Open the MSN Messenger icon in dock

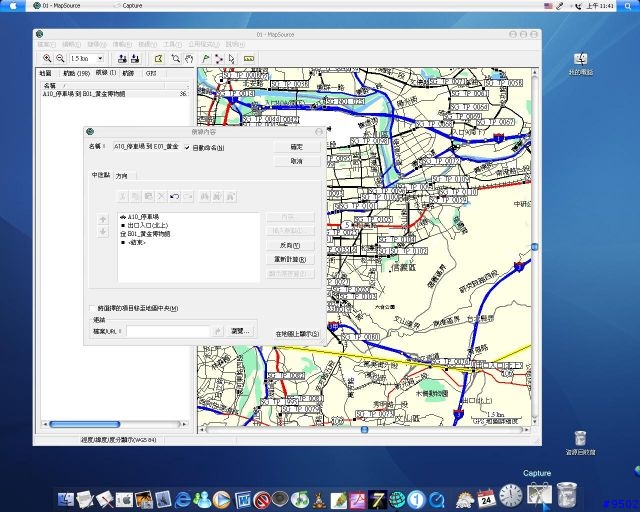click(202, 499)
